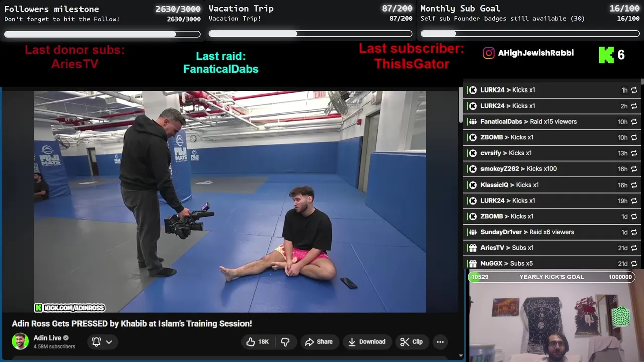Click the '4.58M subscribers' text

(x=54, y=346)
